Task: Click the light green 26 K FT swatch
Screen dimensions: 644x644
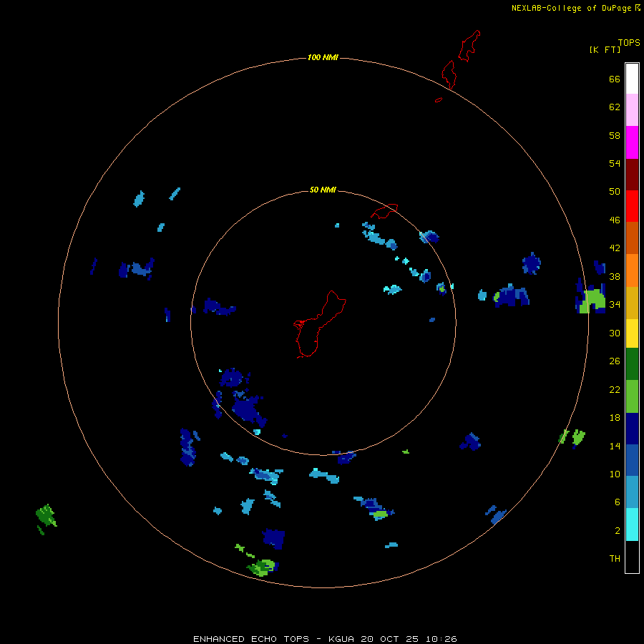Action: 632,396
